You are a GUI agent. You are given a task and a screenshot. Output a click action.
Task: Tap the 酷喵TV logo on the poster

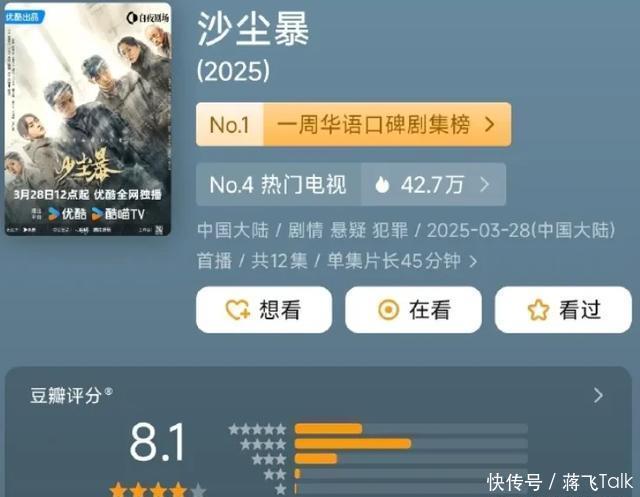118,214
